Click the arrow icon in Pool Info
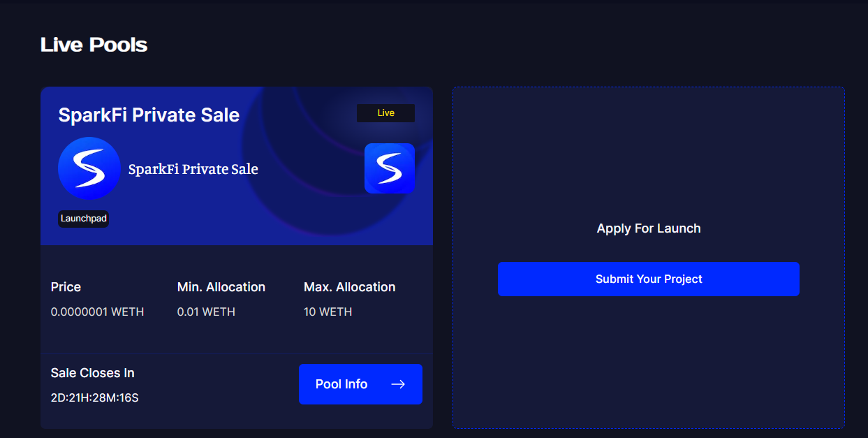The width and height of the screenshot is (868, 438). [398, 384]
